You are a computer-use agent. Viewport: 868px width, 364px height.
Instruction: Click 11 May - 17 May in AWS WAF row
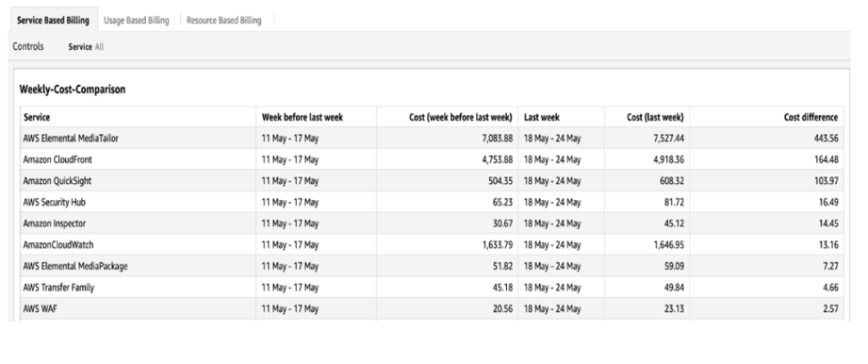pos(290,309)
